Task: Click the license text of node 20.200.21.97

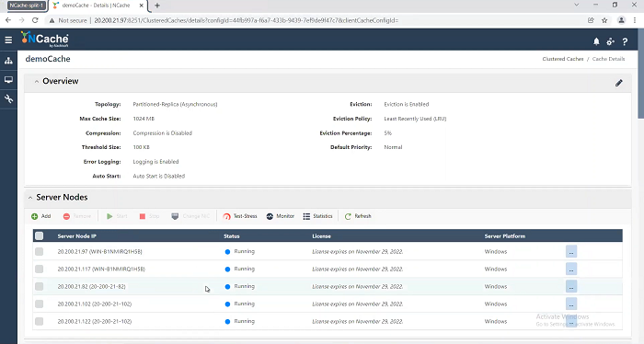Action: click(x=357, y=252)
